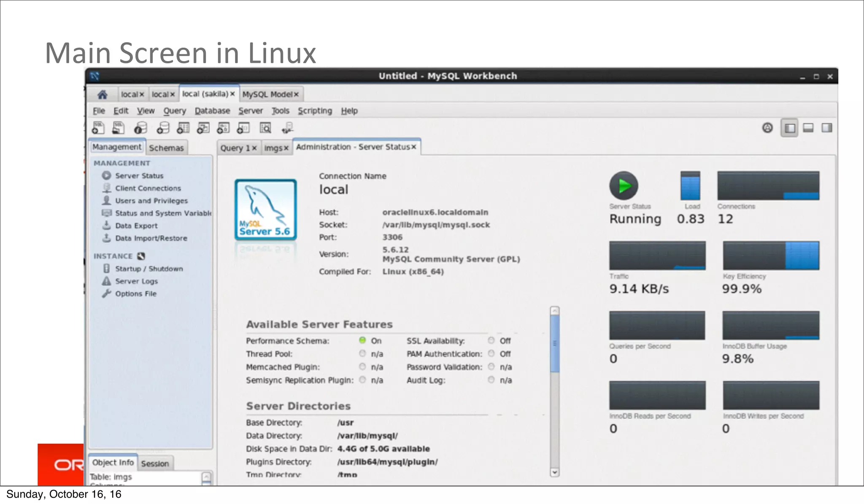Click the circular preferences icon at right
Image resolution: width=864 pixels, height=504 pixels.
click(x=767, y=127)
